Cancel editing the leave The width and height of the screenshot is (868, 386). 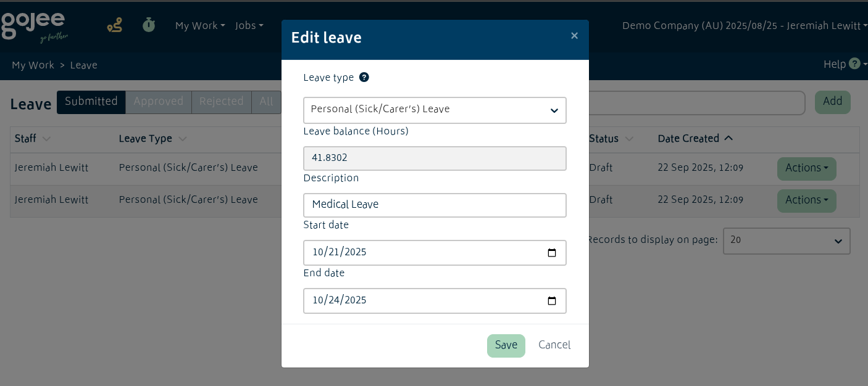(x=554, y=346)
